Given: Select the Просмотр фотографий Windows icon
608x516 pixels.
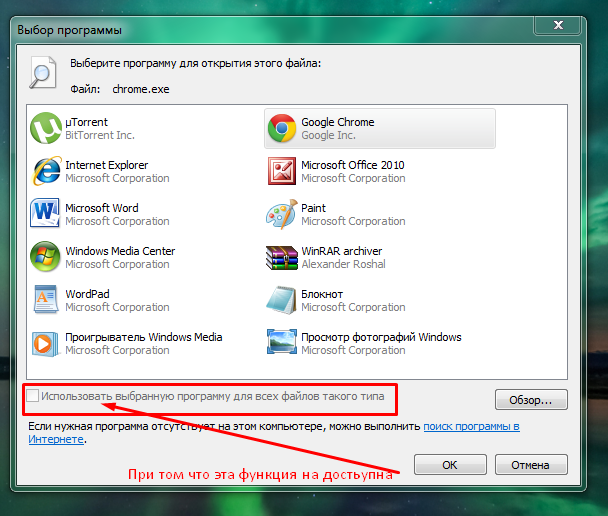Looking at the screenshot, I should [282, 342].
